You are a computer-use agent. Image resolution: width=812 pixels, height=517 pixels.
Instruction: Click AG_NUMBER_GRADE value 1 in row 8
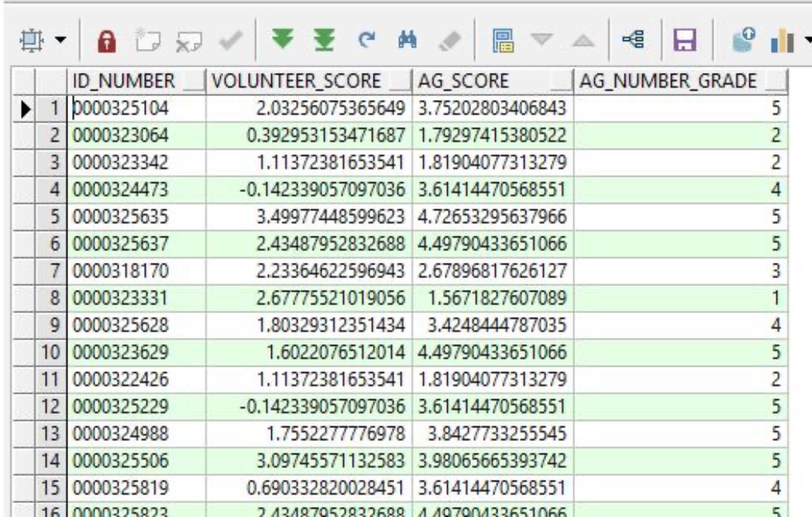pos(680,298)
